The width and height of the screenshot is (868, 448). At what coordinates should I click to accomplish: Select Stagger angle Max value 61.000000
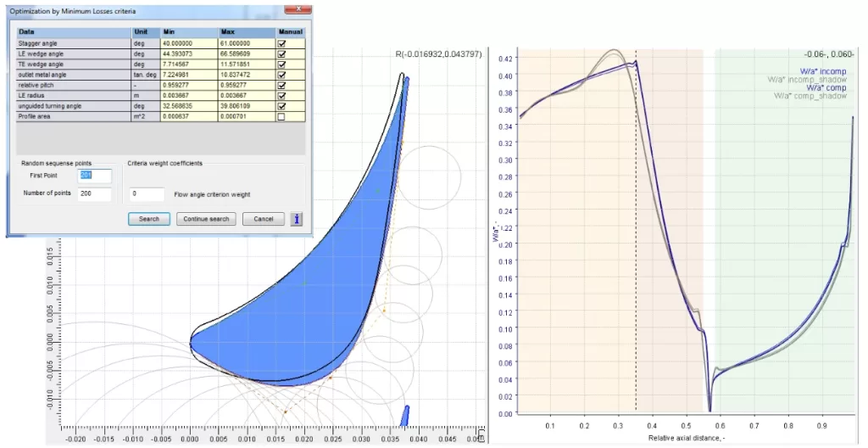pyautogui.click(x=247, y=43)
